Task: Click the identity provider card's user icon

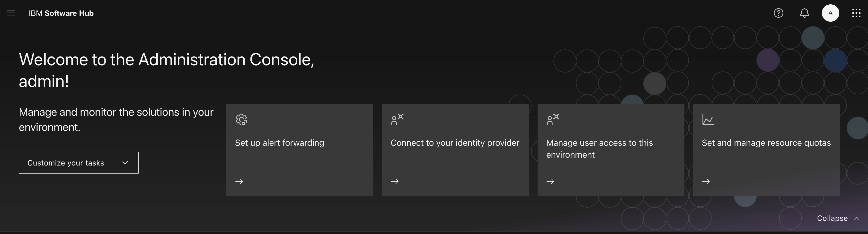Action: pyautogui.click(x=397, y=119)
